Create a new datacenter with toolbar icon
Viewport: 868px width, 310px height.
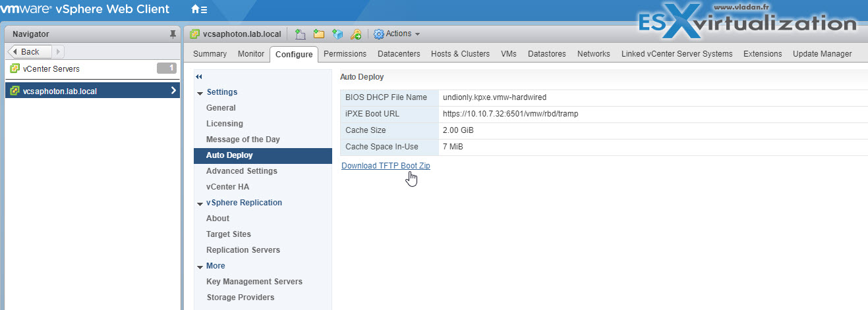[x=300, y=34]
